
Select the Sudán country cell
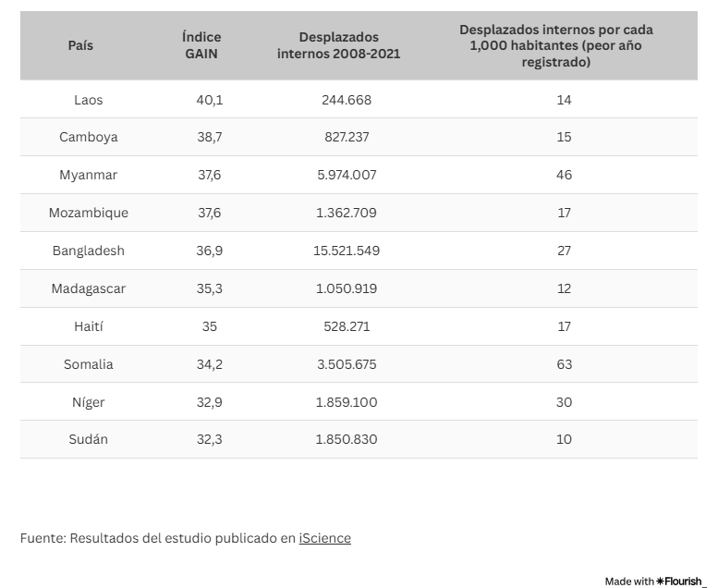[89, 439]
